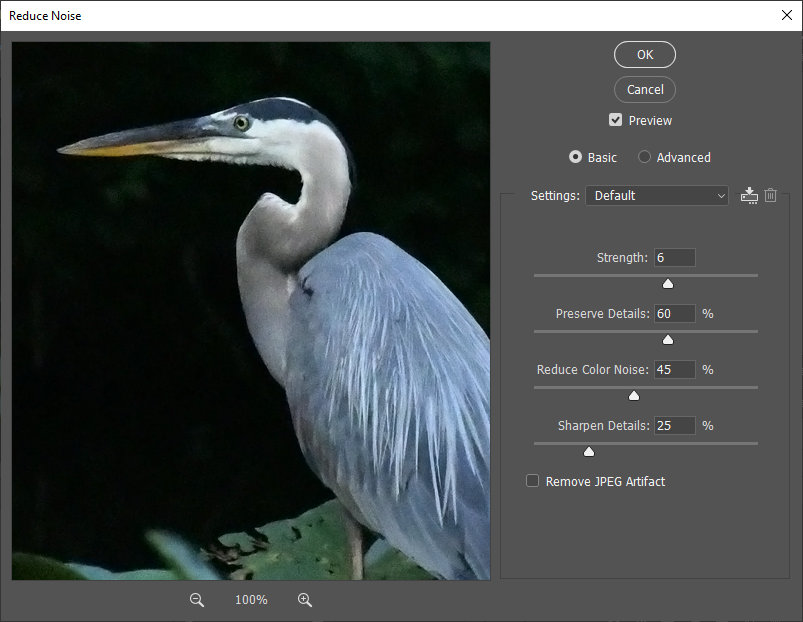Screen dimensions: 803x622
Task: Click the Sharpen Details slider handle
Action: [589, 452]
